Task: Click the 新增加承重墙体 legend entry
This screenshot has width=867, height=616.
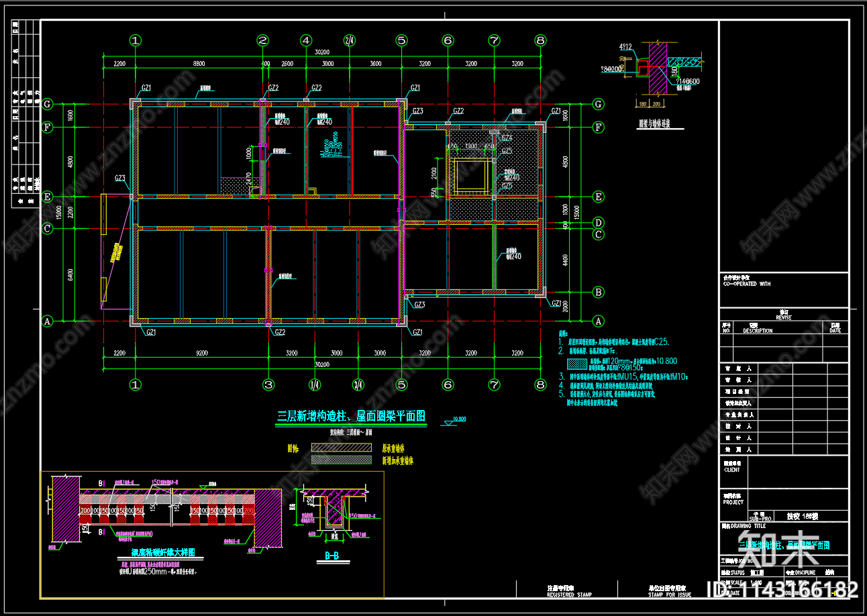Action: (x=397, y=460)
